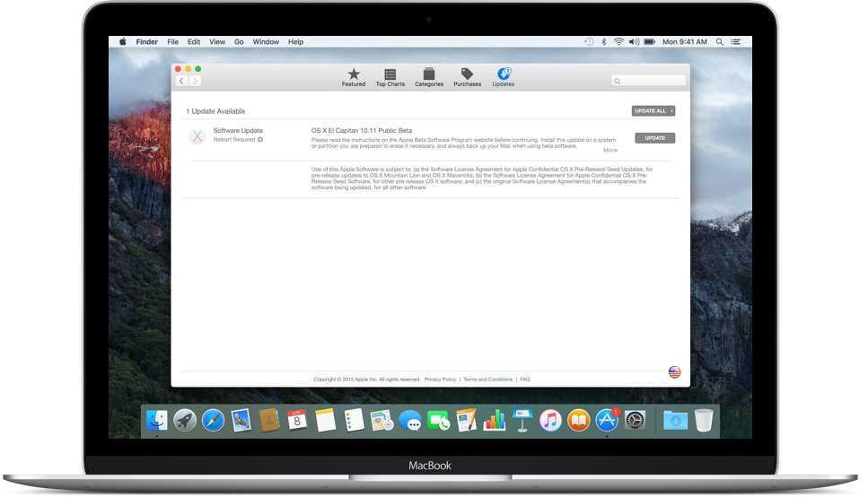Image resolution: width=868 pixels, height=497 pixels.
Task: Open the Privacy Policy link
Action: pyautogui.click(x=440, y=379)
